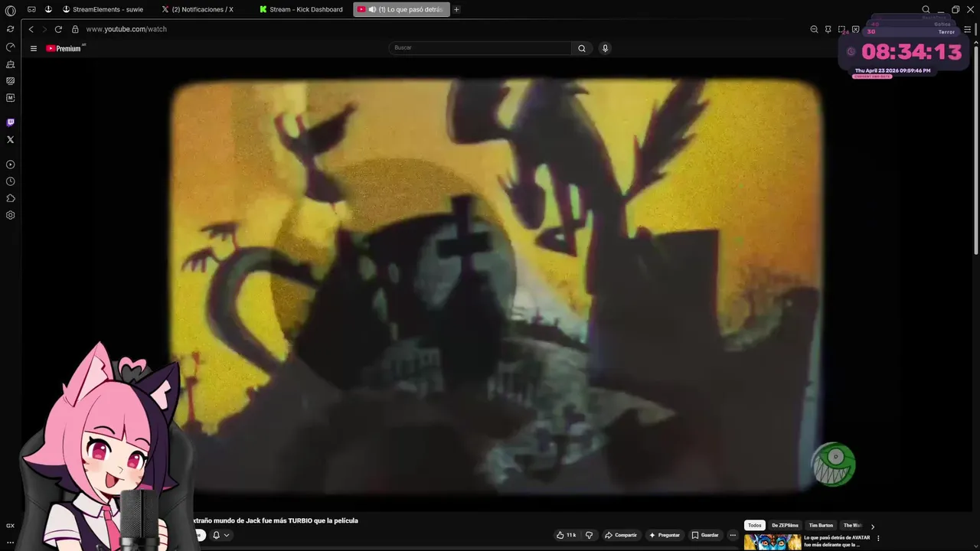Image resolution: width=980 pixels, height=551 pixels.
Task: Open 'Lo que pasó detrás de AVATAR' video title
Action: (837, 541)
